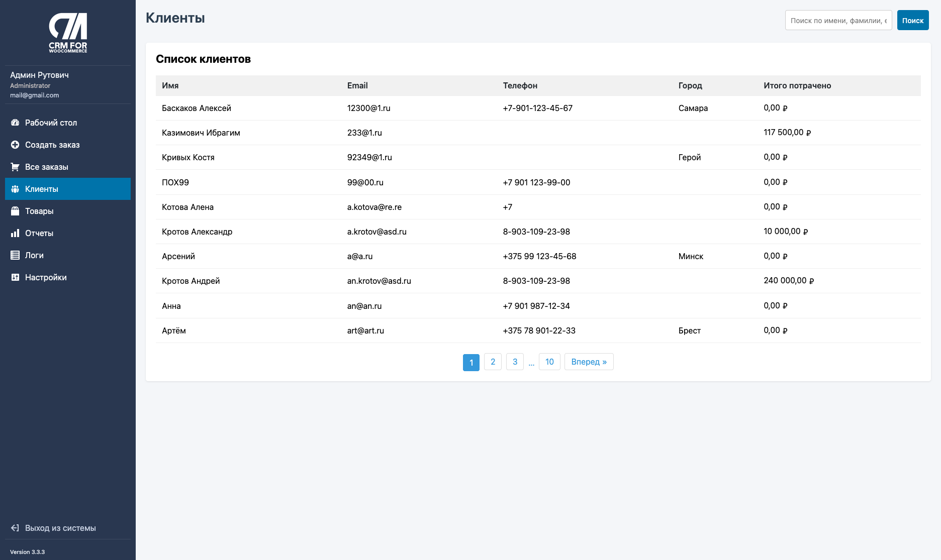
Task: Click the Город column header
Action: 690,85
